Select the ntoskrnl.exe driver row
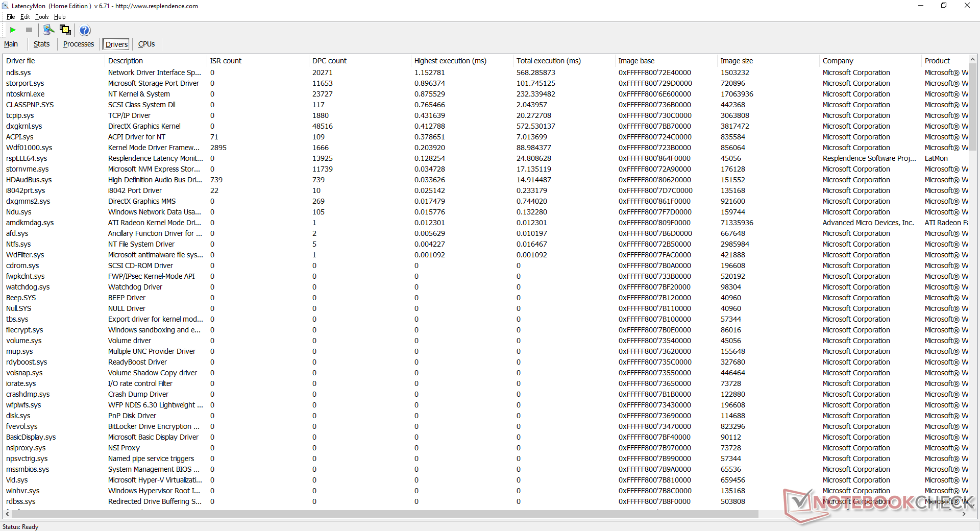Viewport: 980px width, 531px height. [x=485, y=94]
